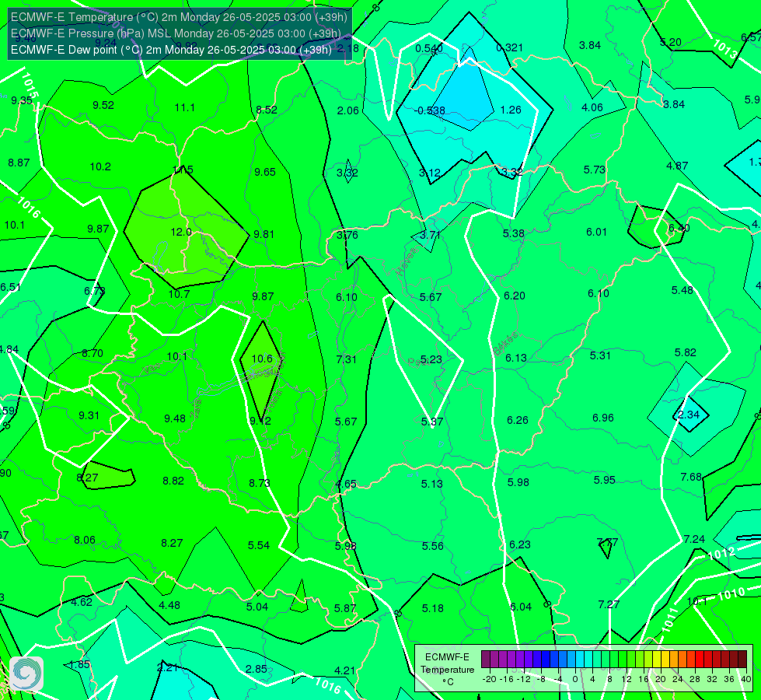Click the 6.13 temperature value
761x700 pixels.
click(x=516, y=358)
